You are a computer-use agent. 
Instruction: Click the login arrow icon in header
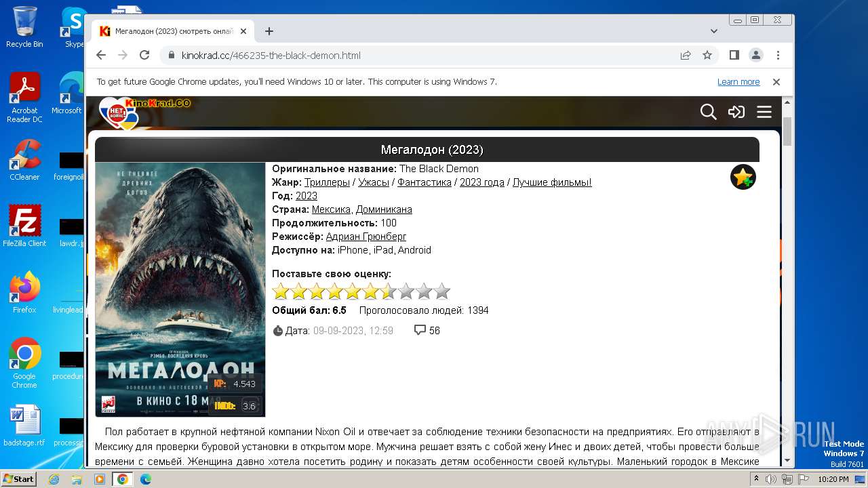tap(736, 112)
